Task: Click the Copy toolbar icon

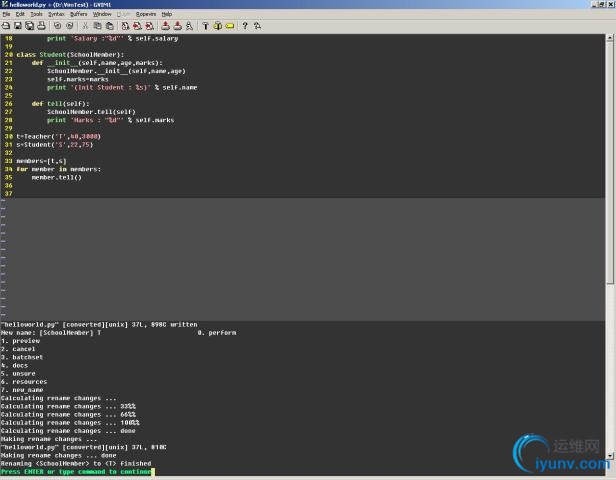Action: click(97, 25)
